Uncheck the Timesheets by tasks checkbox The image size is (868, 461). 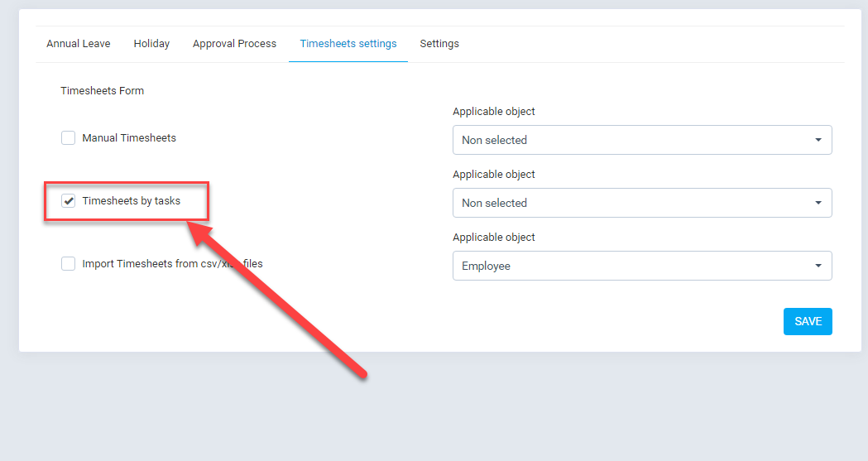[x=68, y=201]
